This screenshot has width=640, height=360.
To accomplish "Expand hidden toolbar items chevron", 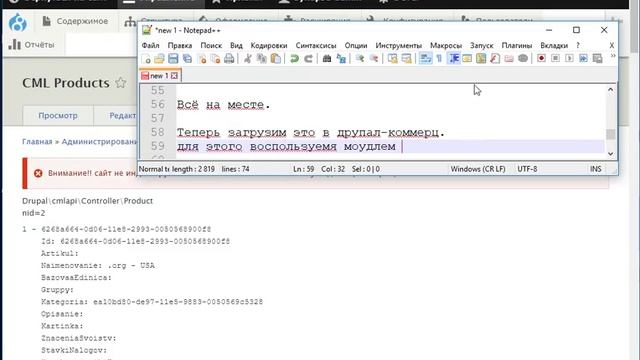I will point(613,56).
